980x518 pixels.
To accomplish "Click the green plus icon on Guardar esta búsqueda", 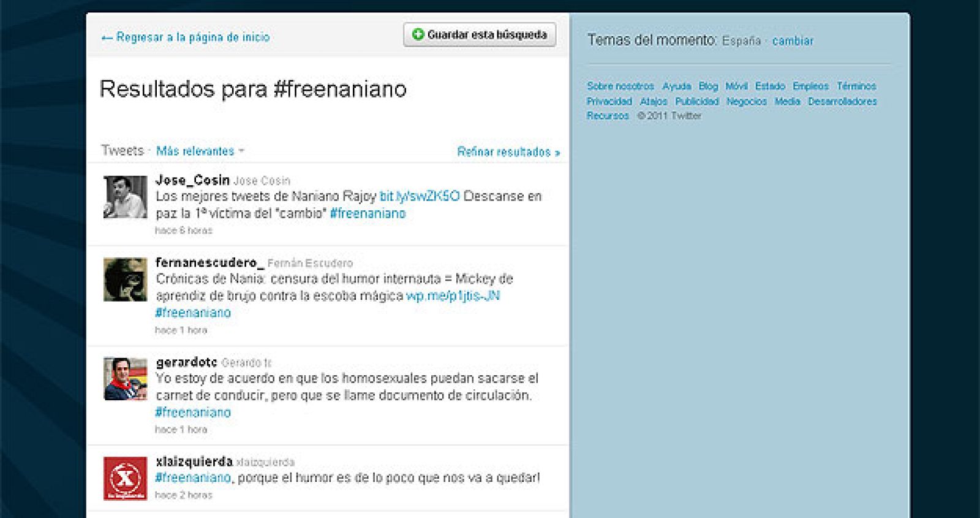I will 418,34.
